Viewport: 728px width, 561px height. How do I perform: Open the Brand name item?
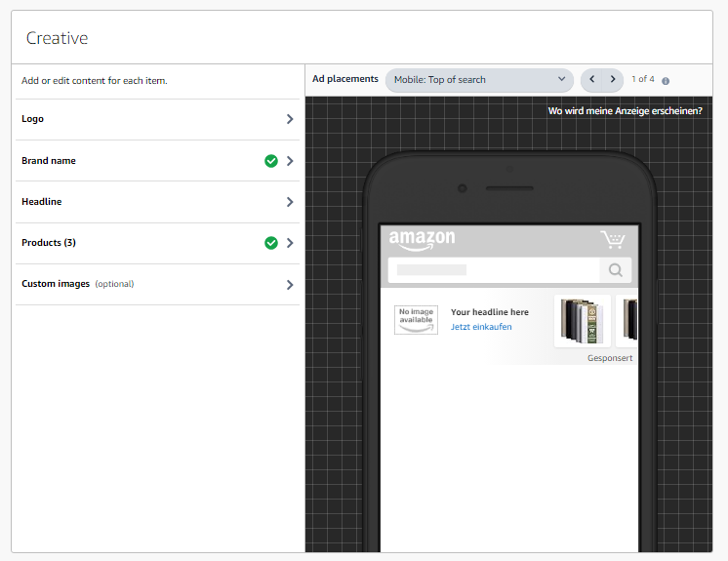[x=49, y=161]
